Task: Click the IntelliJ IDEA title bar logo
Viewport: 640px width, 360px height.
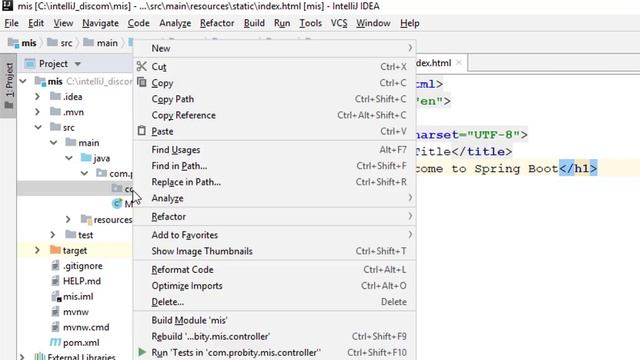Action: click(7, 5)
